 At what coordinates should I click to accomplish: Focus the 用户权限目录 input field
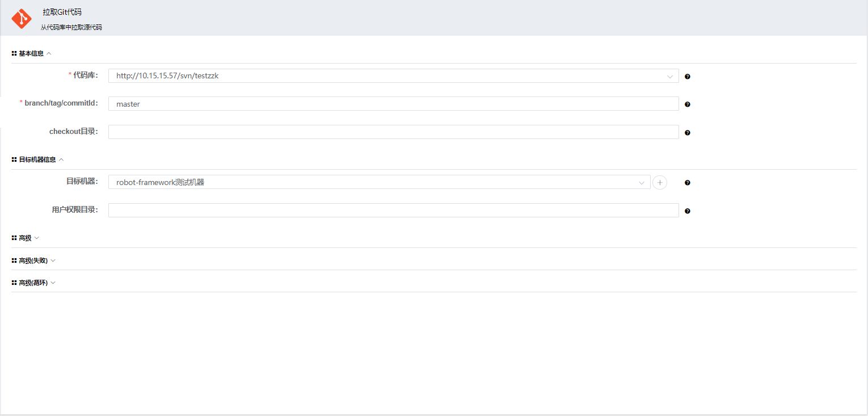(393, 211)
